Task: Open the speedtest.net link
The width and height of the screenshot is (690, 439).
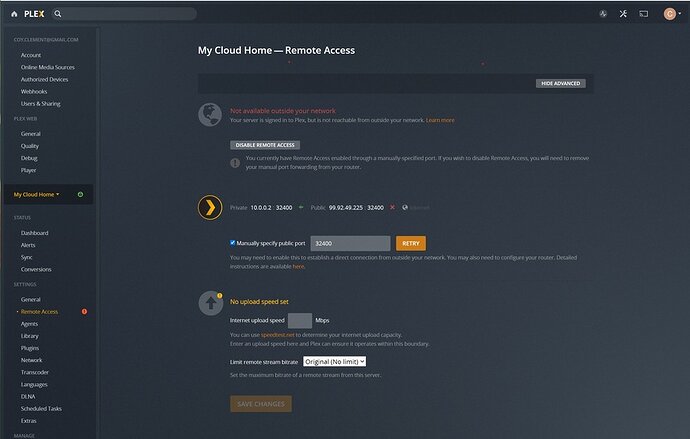Action: 278,335
